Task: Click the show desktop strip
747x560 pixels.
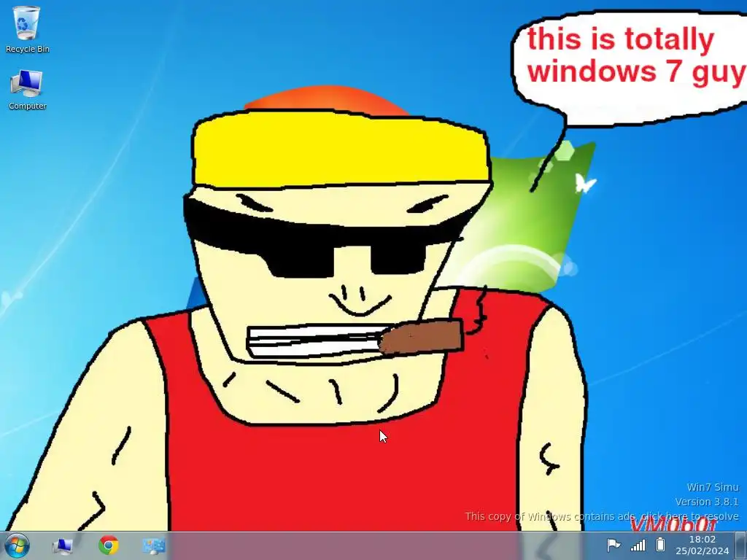Action: [x=742, y=545]
